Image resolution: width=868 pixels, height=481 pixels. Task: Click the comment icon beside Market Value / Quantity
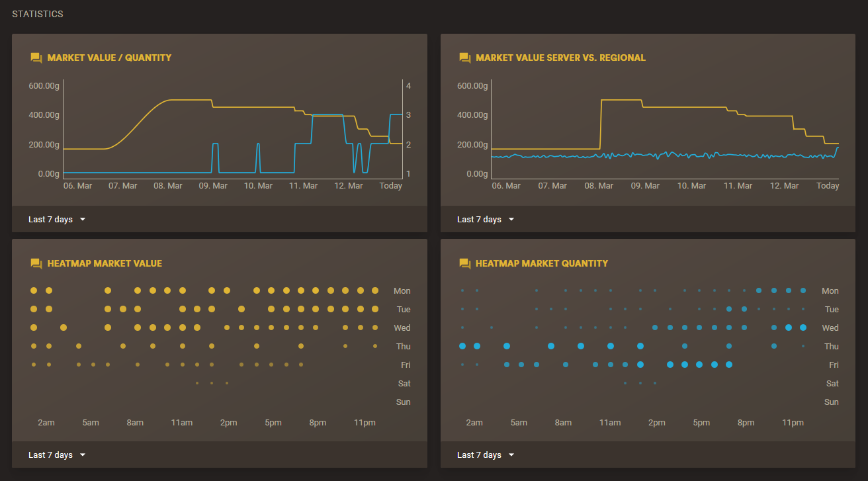[x=36, y=58]
